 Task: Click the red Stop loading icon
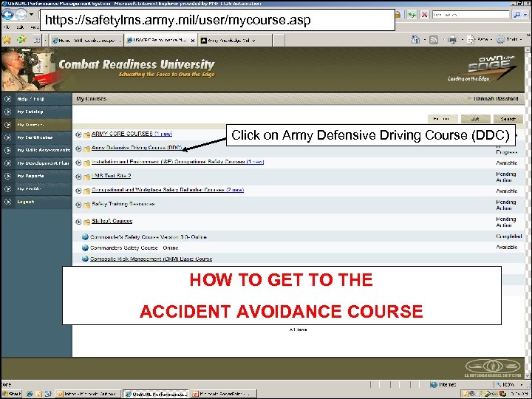click(424, 15)
